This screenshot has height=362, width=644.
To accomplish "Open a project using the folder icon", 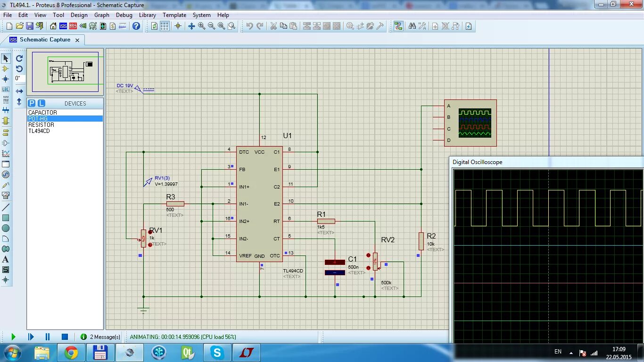I will 19,26.
